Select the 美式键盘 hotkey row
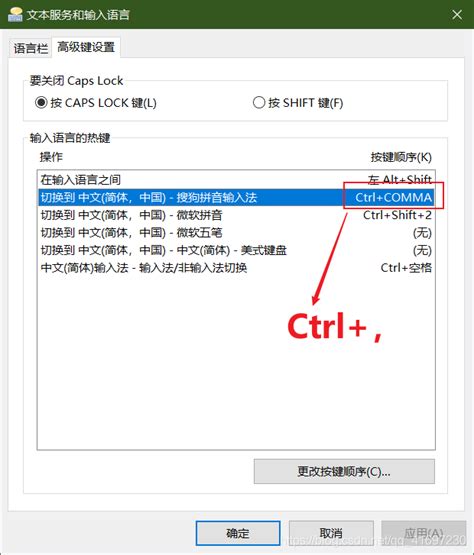Screen dimensions: 474x555 (x=236, y=250)
